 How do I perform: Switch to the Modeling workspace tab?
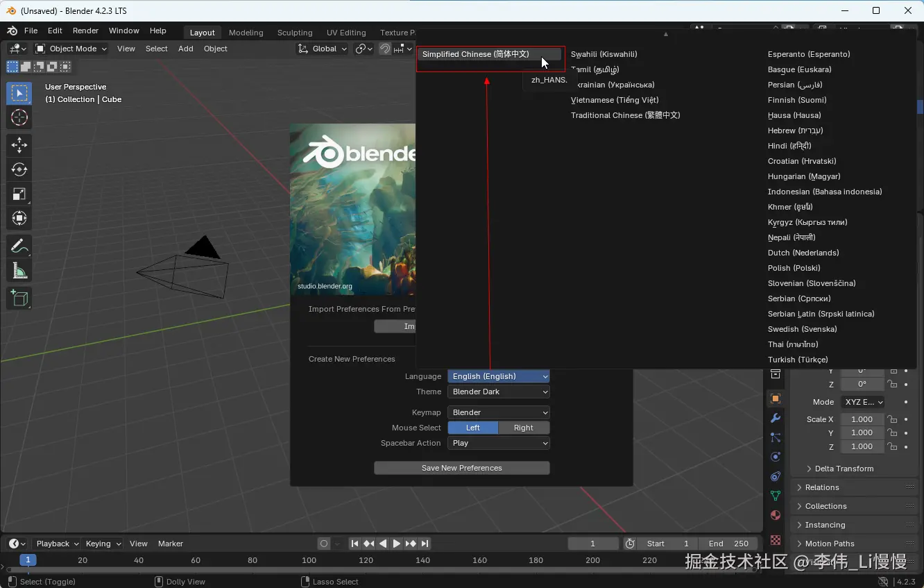[x=246, y=33]
